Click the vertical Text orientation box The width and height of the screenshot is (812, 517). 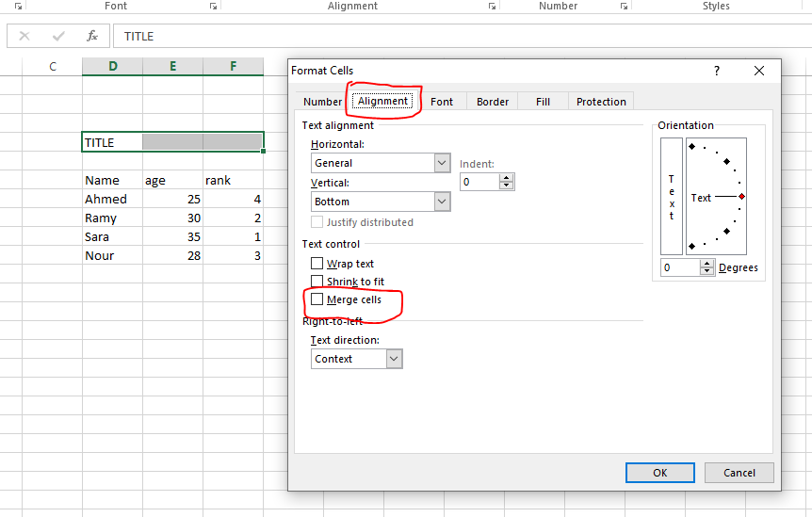tap(672, 197)
